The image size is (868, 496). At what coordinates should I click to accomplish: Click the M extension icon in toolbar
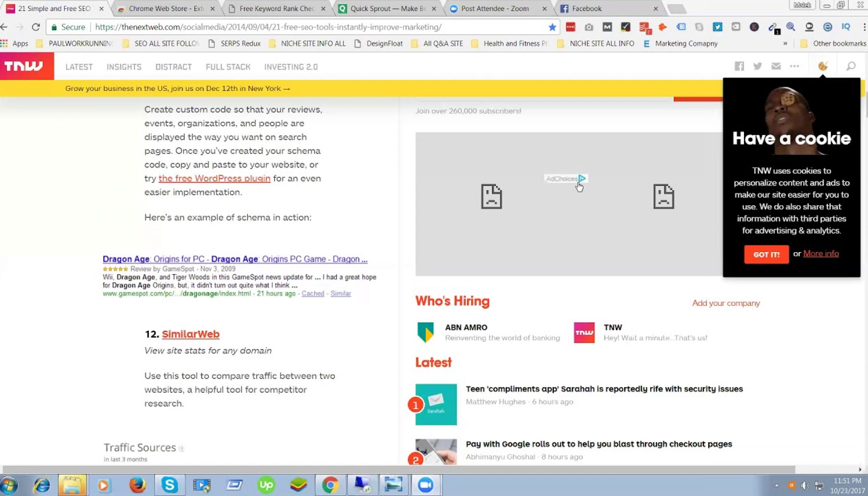(x=607, y=27)
